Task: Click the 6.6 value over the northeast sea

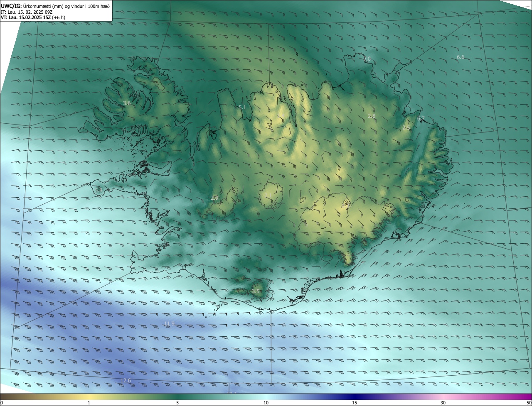Action: (461, 57)
